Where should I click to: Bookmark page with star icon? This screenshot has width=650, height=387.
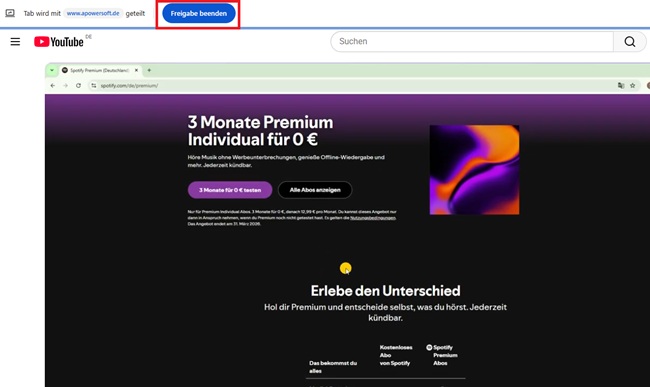[x=633, y=85]
